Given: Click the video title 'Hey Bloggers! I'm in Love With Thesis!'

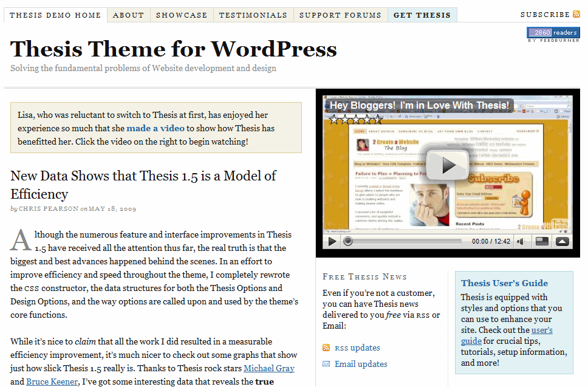Looking at the screenshot, I should tap(419, 105).
